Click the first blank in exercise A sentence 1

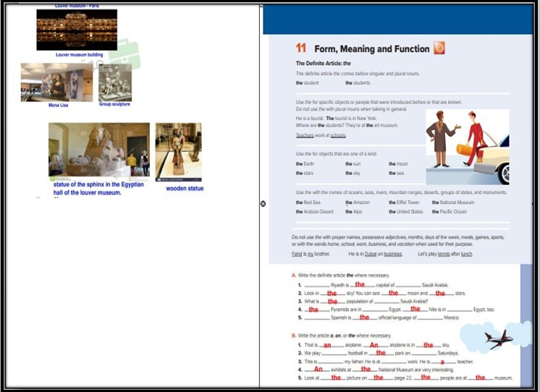(x=317, y=285)
